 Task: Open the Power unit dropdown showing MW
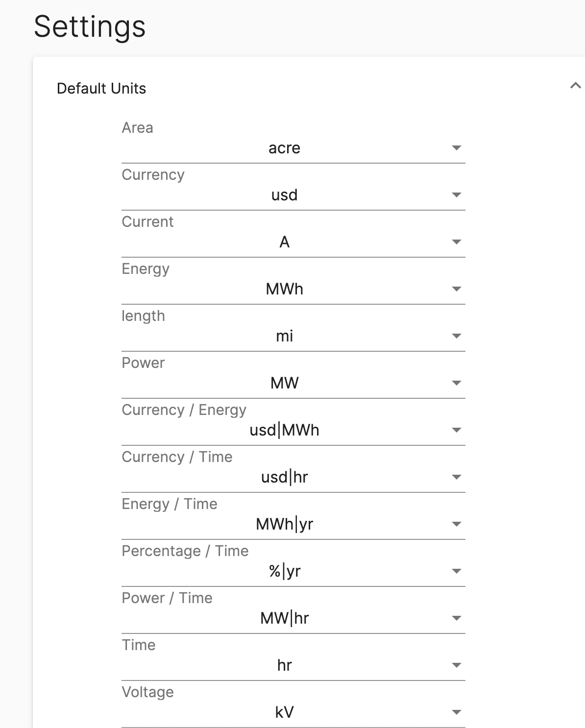[x=293, y=383]
